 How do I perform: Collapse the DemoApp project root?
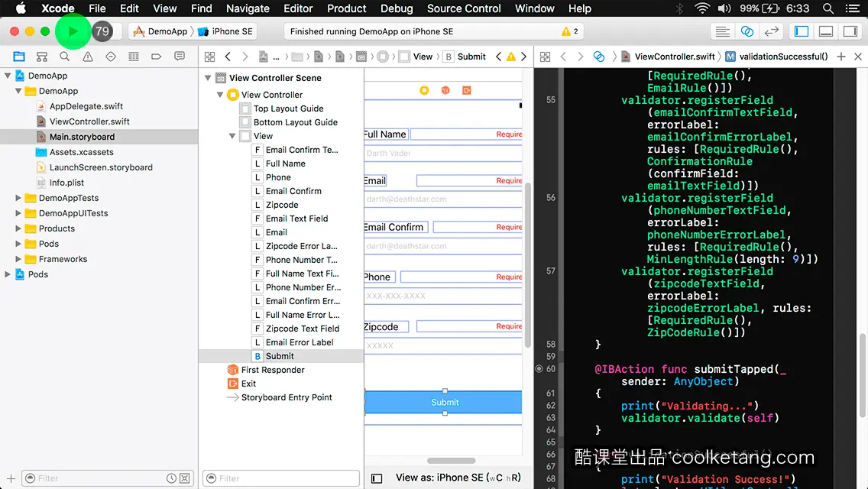(8, 76)
